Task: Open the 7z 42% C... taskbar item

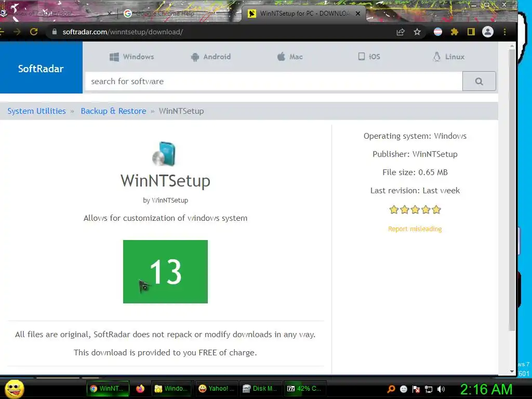Action: click(x=304, y=389)
